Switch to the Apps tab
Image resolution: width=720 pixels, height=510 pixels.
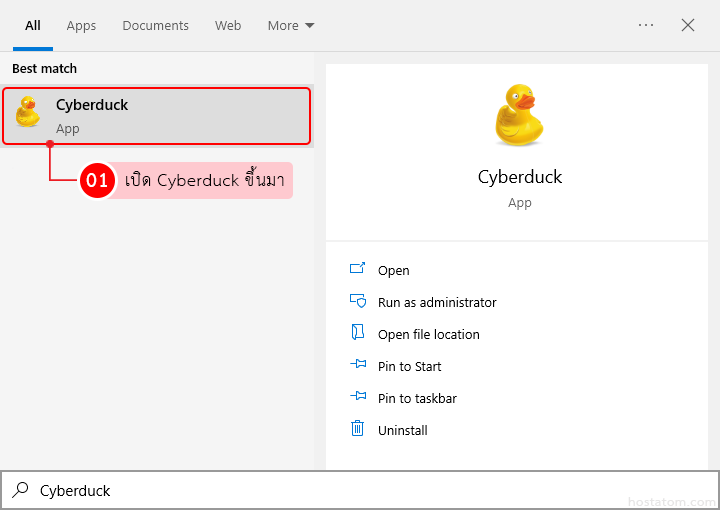tap(81, 25)
